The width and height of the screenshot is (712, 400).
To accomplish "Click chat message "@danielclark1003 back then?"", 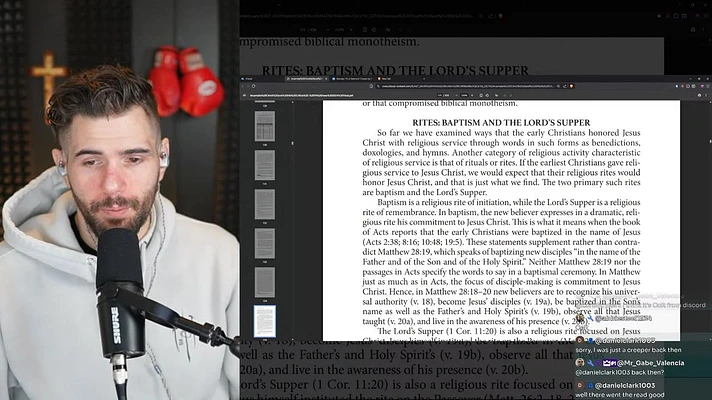I will 620,372.
